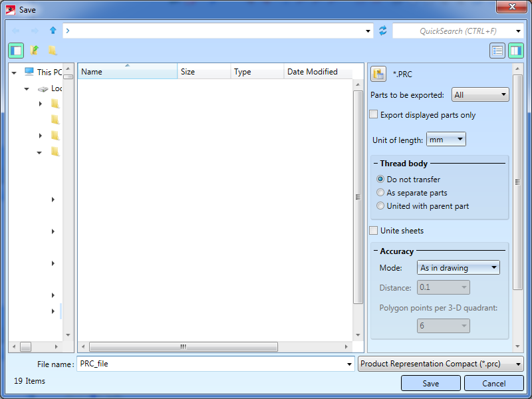Click the folder icon with green arrow
532x399 pixels.
tap(35, 51)
